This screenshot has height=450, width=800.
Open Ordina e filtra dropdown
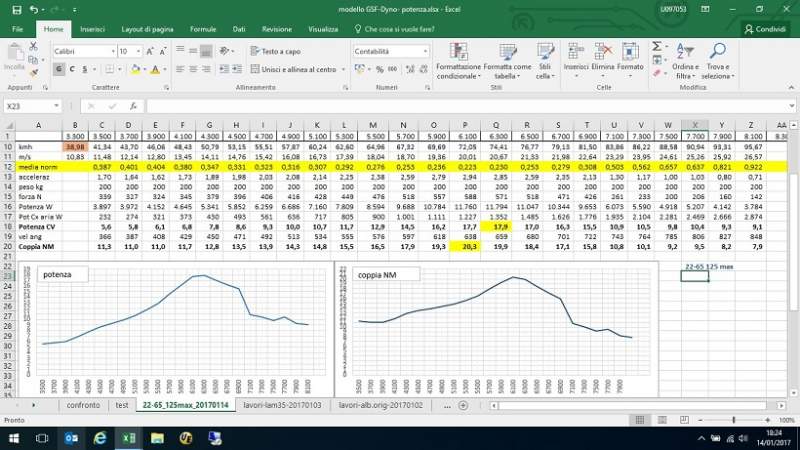coord(685,62)
